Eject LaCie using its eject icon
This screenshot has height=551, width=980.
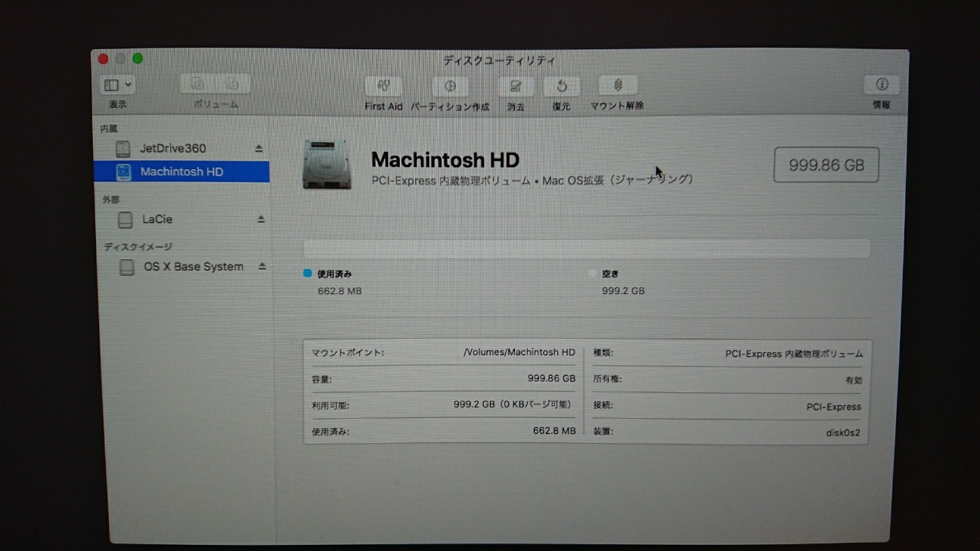point(261,219)
